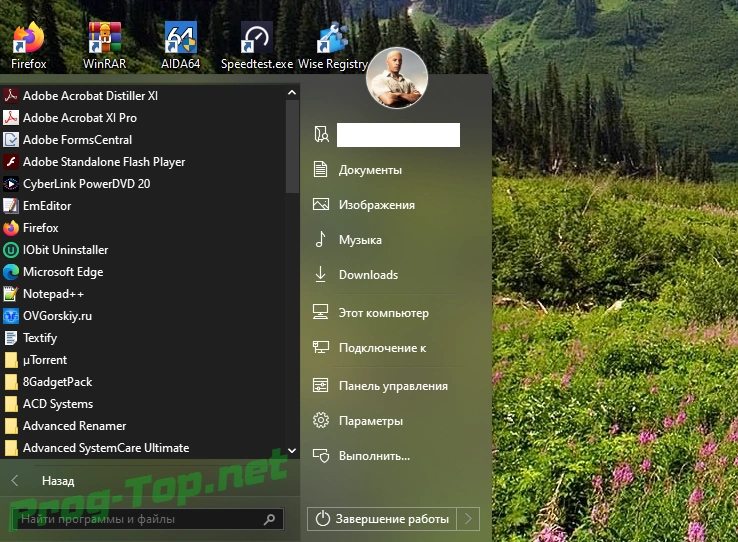
Task: Click the Adobe FormsCentral icon
Action: (x=11, y=140)
